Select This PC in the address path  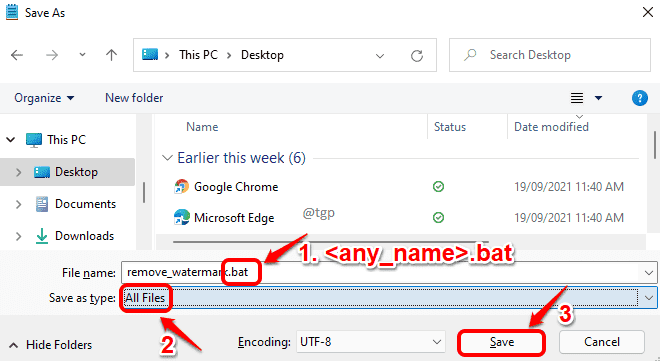click(198, 55)
